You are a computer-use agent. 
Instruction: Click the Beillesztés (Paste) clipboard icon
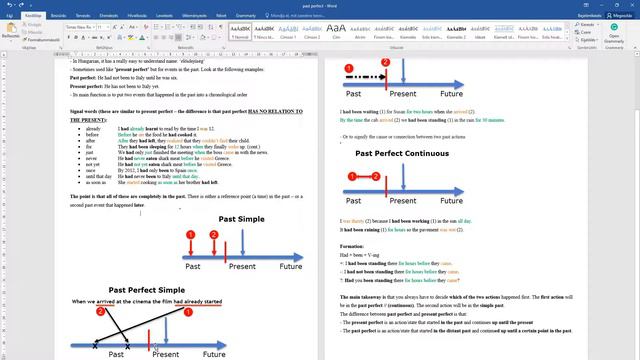(11, 28)
